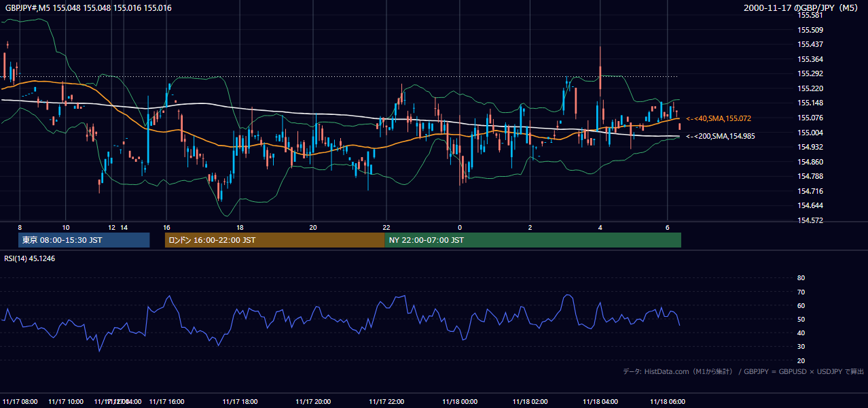Viewport: 868px width, 408px height.
Task: Click hour marker 22 on the chart axis
Action: pyautogui.click(x=386, y=227)
